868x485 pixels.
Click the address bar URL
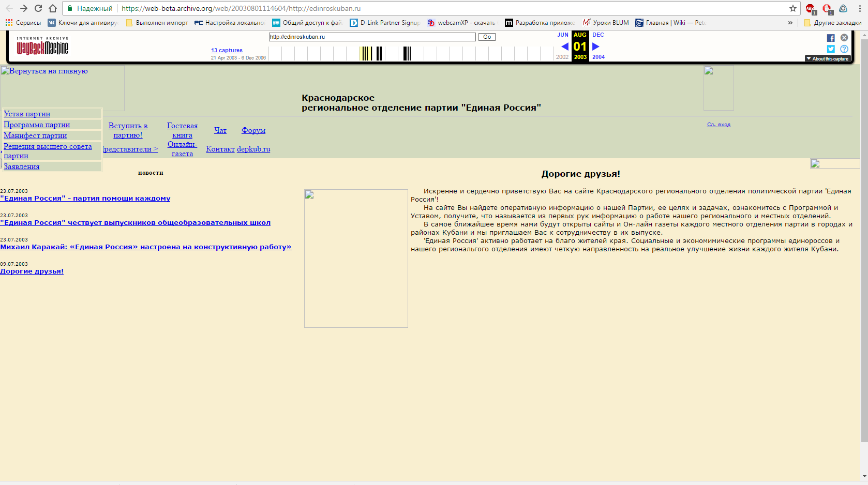[241, 8]
